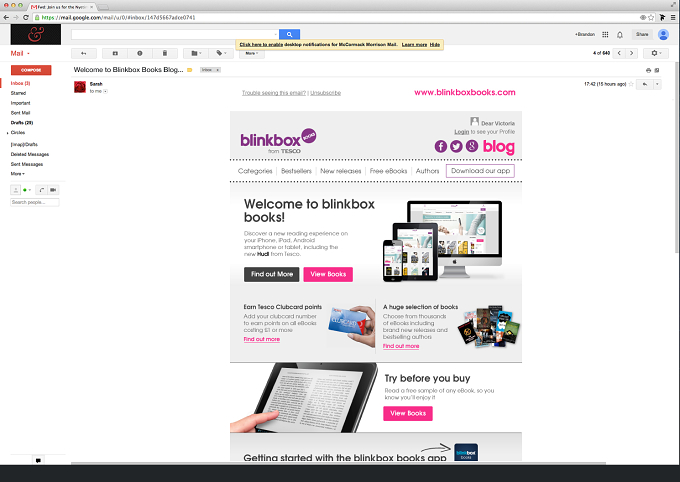
Task: Expand search options arrow in search box
Action: [275, 34]
